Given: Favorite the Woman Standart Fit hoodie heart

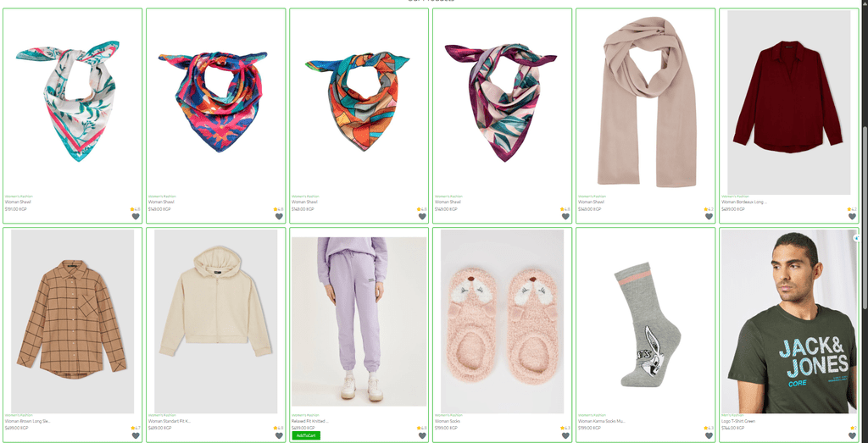Looking at the screenshot, I should (279, 435).
